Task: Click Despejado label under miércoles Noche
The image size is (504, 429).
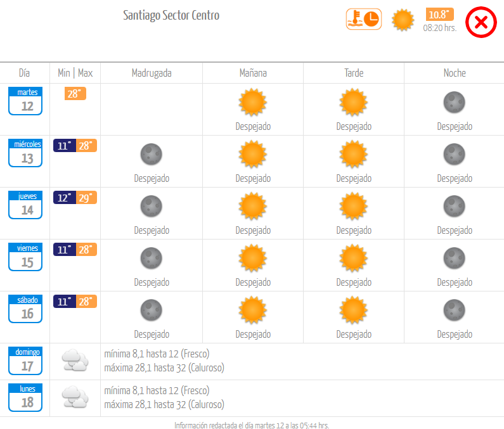Action: pyautogui.click(x=455, y=178)
